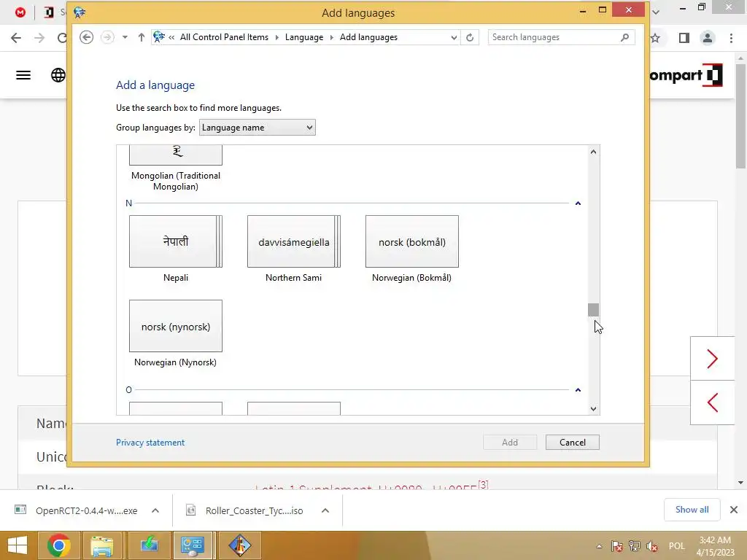Go back in Control Panel navigation
Image resolution: width=747 pixels, height=560 pixels.
86,37
